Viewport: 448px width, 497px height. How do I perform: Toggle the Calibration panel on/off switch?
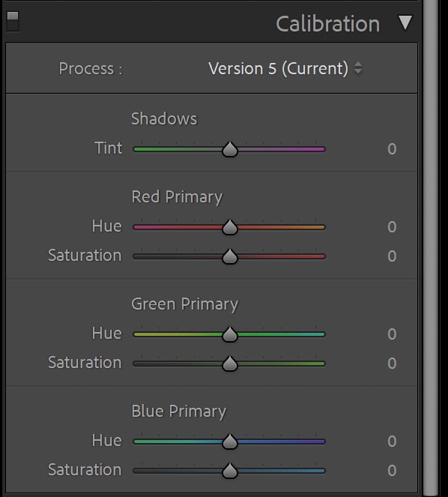pyautogui.click(x=13, y=21)
